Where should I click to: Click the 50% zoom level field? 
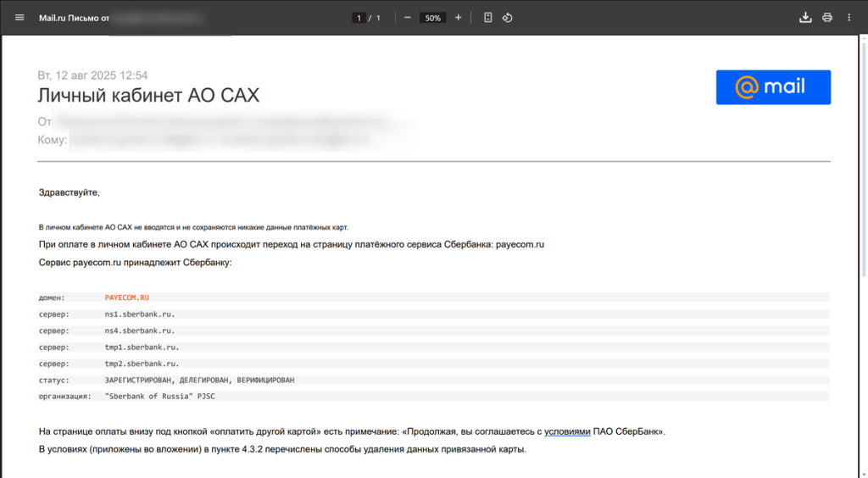point(433,18)
